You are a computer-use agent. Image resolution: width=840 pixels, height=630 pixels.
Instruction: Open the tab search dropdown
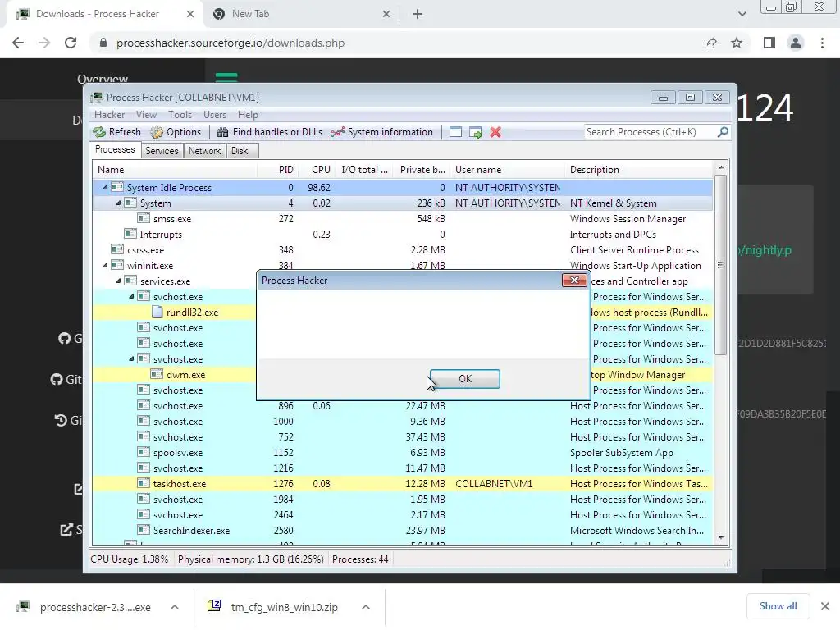point(742,14)
